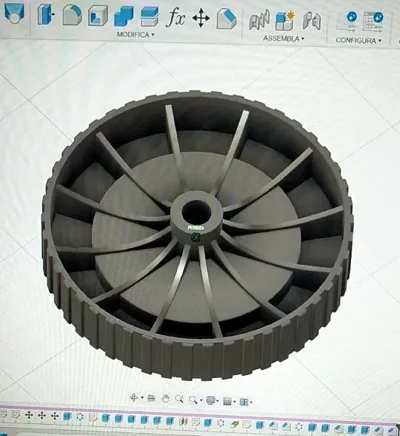Viewport: 400px width, 436px height.
Task: Click the Viewports layout icon
Action: point(244,402)
